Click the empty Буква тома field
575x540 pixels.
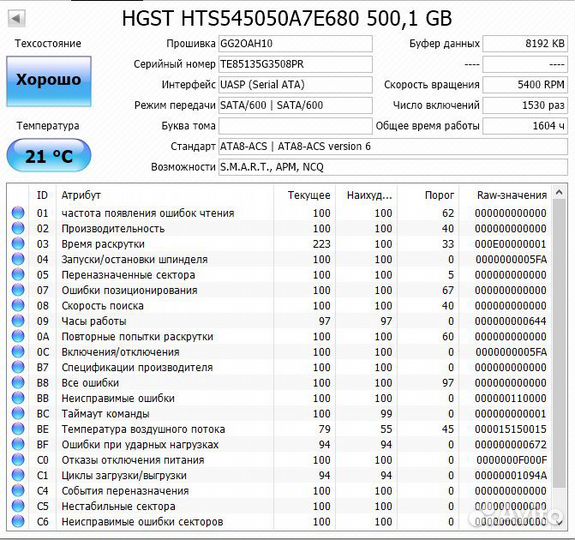pyautogui.click(x=296, y=126)
